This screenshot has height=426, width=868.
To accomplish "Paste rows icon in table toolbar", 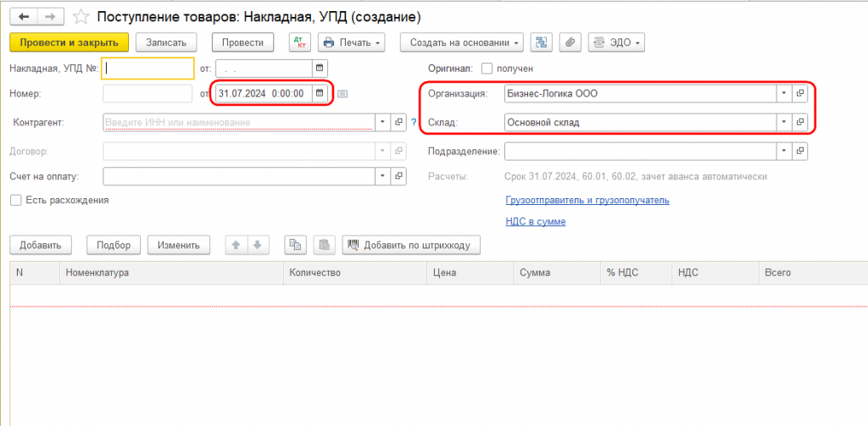I will 325,245.
